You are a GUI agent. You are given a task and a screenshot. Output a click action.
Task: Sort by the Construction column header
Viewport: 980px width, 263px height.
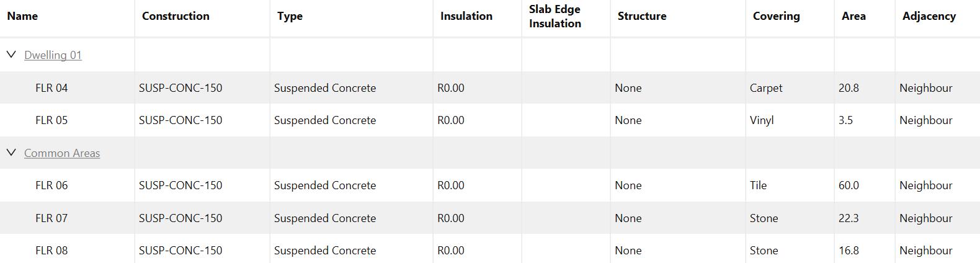pos(176,16)
